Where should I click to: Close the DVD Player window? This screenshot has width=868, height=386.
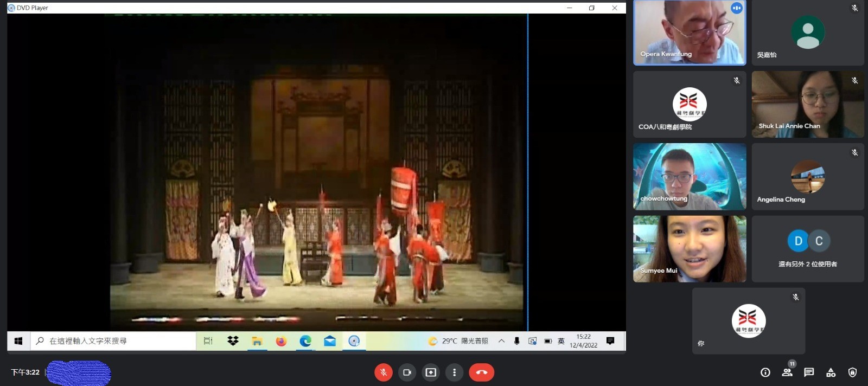tap(615, 8)
